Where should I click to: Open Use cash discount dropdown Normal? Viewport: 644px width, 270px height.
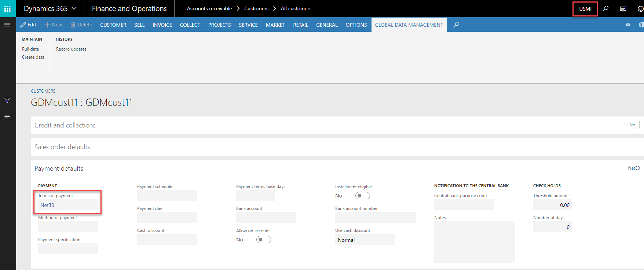click(x=365, y=240)
